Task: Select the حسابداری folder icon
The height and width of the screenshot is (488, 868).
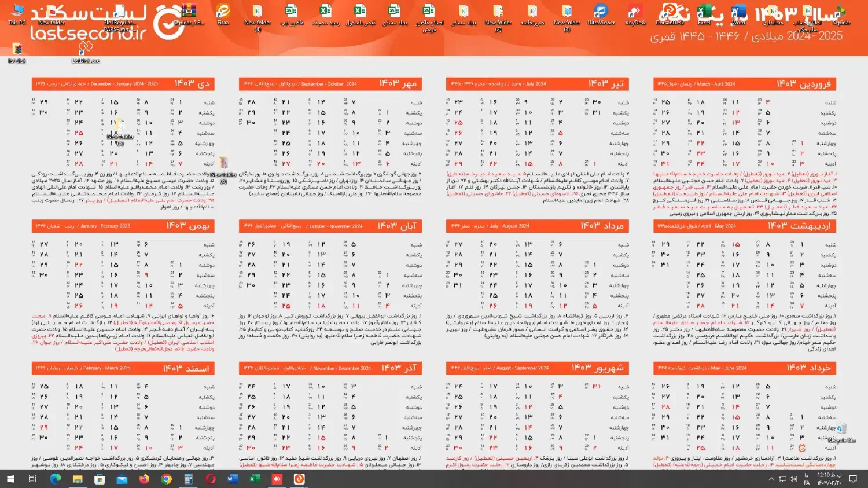Action: [773, 14]
